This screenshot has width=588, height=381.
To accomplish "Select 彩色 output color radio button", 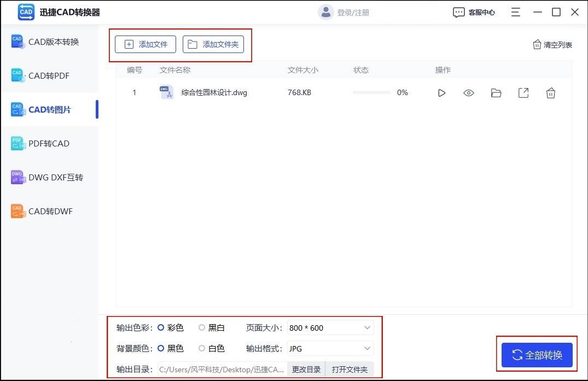I will 161,328.
